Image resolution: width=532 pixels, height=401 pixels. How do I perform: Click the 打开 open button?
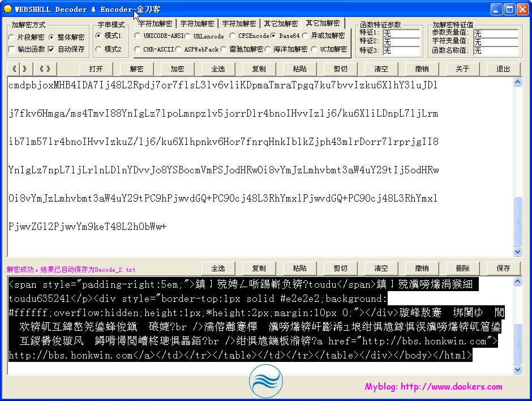pos(96,69)
